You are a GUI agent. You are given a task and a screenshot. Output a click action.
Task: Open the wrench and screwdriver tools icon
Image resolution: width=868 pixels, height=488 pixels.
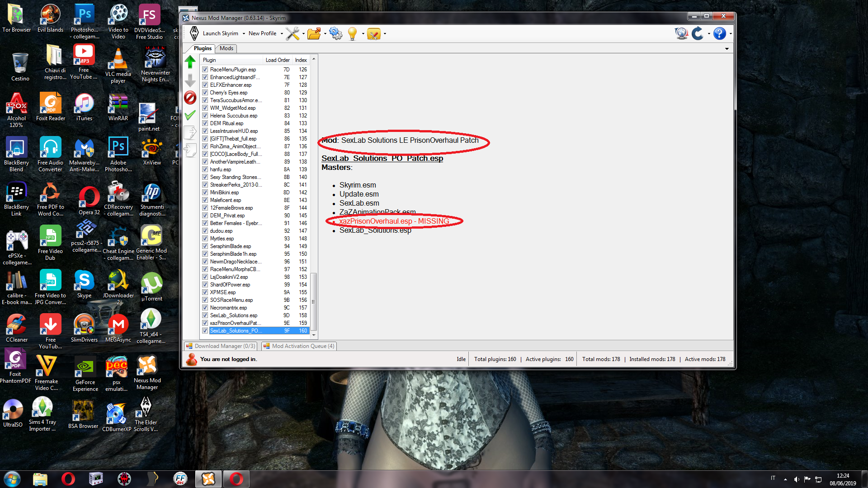(292, 33)
